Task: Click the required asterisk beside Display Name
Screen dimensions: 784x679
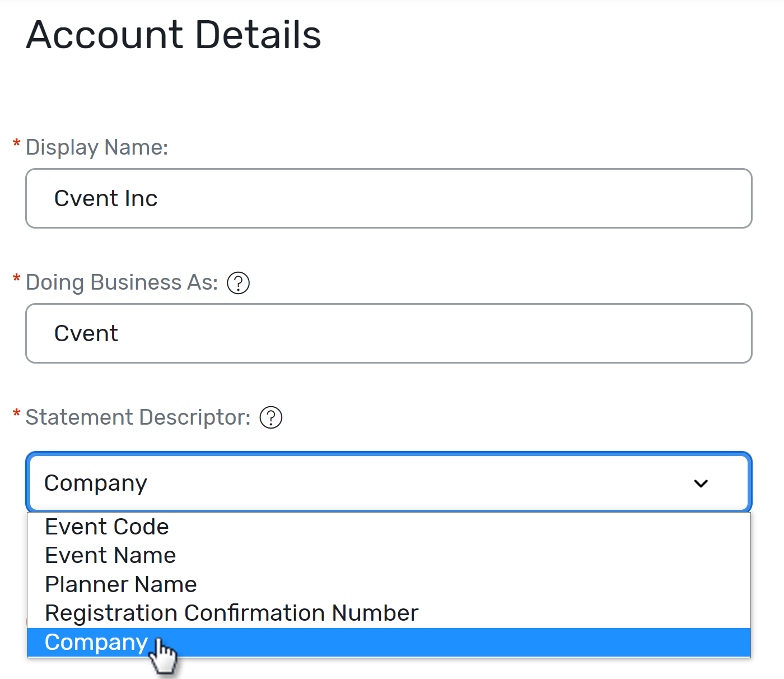Action: (16, 141)
